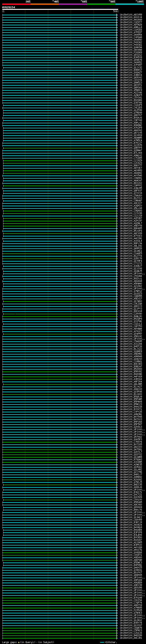This screenshot has width=146, height=644.
Task: Click the orange ~40% identity legend segment
Action: click(x=44, y=4)
